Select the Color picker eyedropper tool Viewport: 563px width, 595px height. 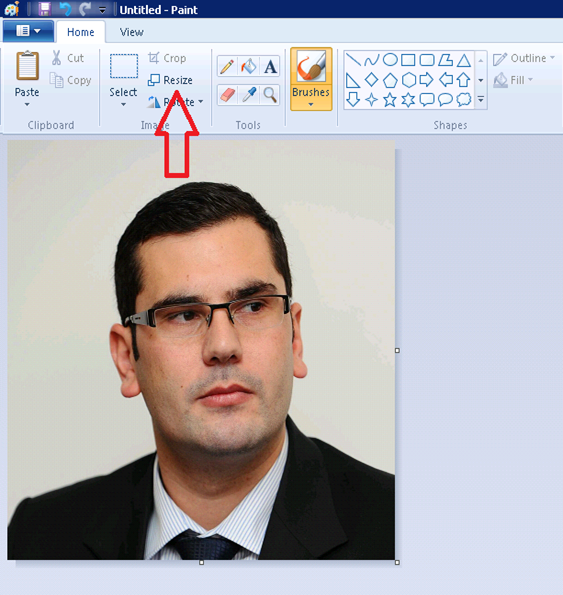click(248, 94)
